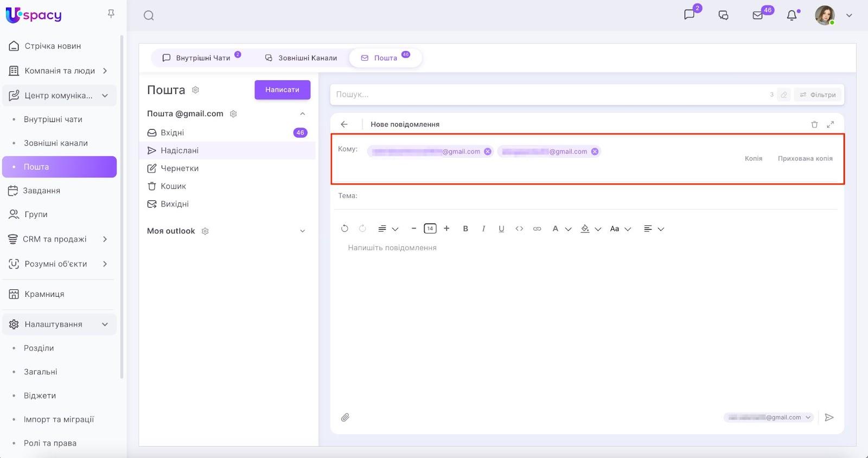This screenshot has height=458, width=868.
Task: Click the Пошук search field
Action: (x=548, y=94)
